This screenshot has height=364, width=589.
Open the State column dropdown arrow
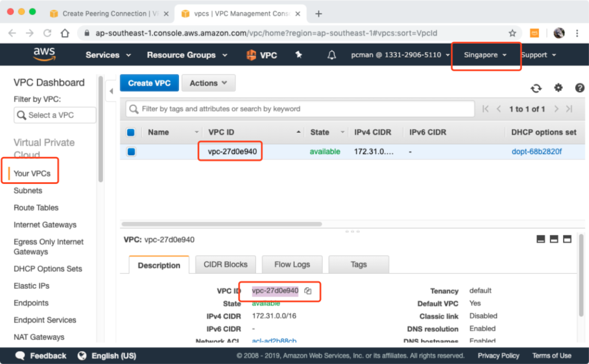pyautogui.click(x=343, y=132)
